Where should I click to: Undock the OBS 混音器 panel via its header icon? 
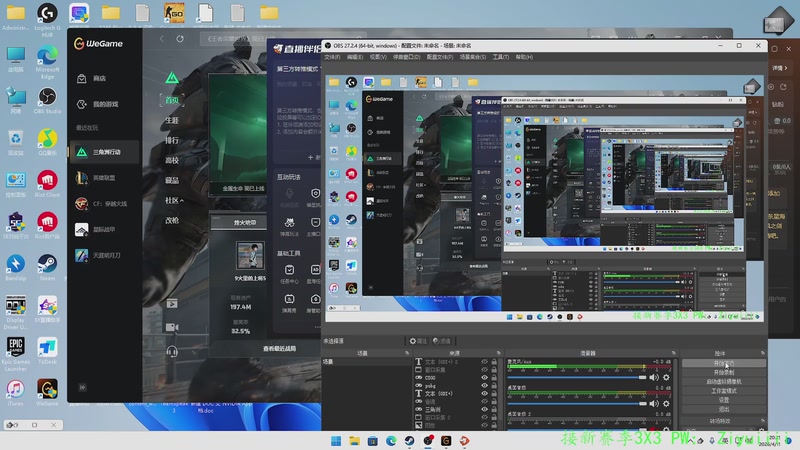pos(673,353)
